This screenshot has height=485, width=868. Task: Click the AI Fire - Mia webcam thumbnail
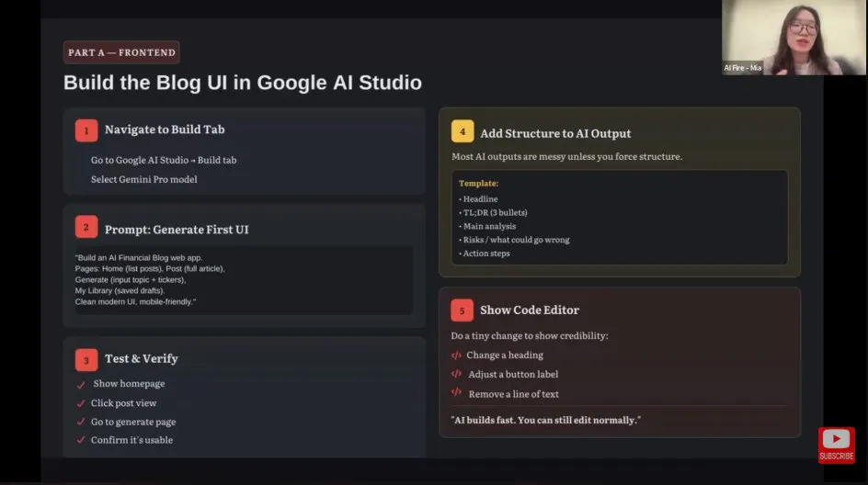click(794, 37)
